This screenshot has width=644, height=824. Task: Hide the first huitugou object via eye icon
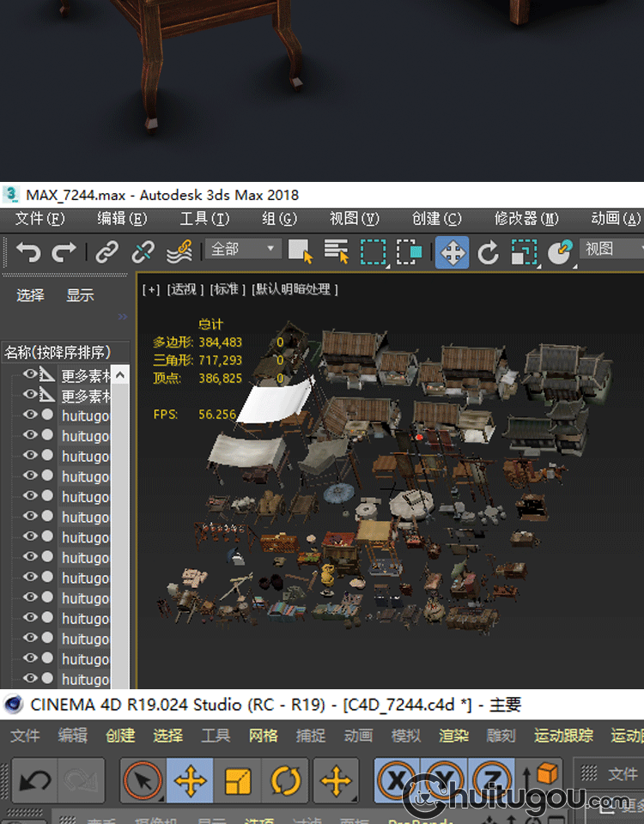pos(30,415)
